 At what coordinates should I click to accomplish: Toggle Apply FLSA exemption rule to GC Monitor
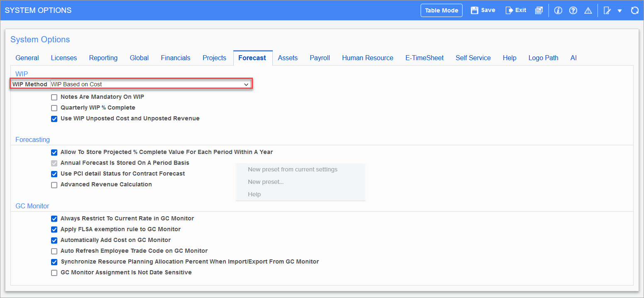[54, 230]
